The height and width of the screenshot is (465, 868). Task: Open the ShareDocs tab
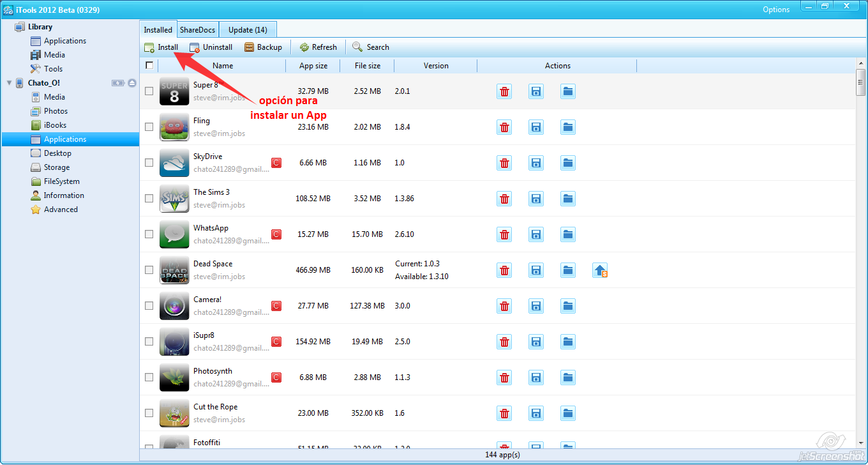tap(197, 29)
